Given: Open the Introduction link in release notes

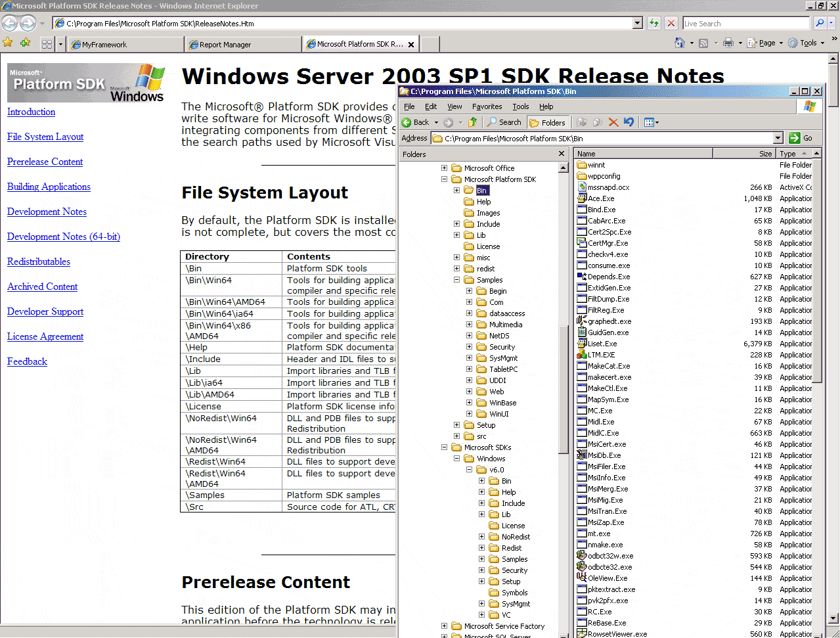Looking at the screenshot, I should [31, 112].
